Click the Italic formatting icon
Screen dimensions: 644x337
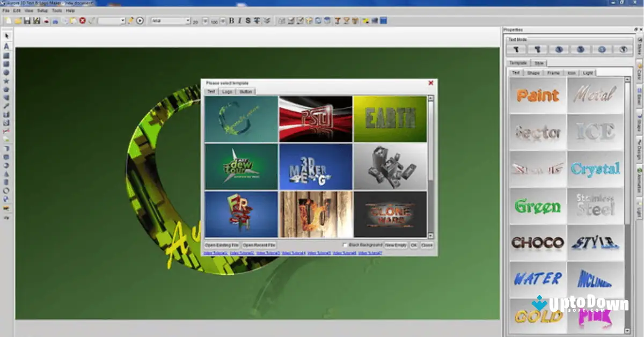click(239, 20)
